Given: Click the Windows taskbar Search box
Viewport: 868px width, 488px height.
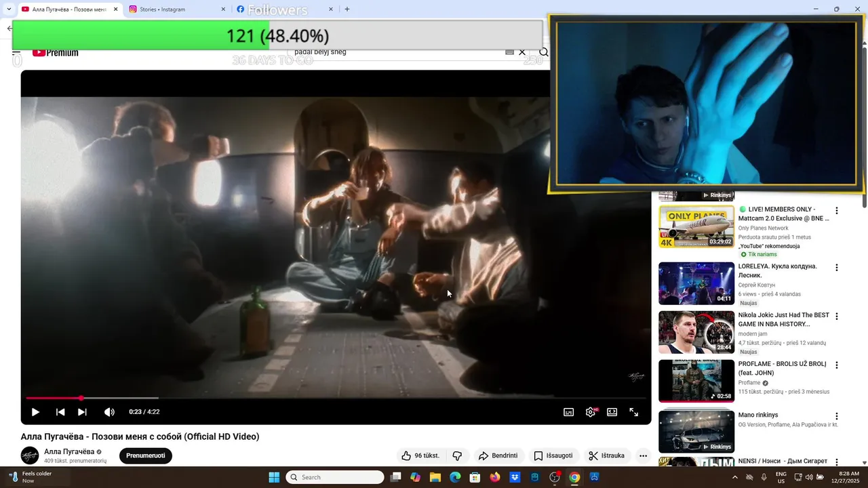Looking at the screenshot, I should pos(335,477).
